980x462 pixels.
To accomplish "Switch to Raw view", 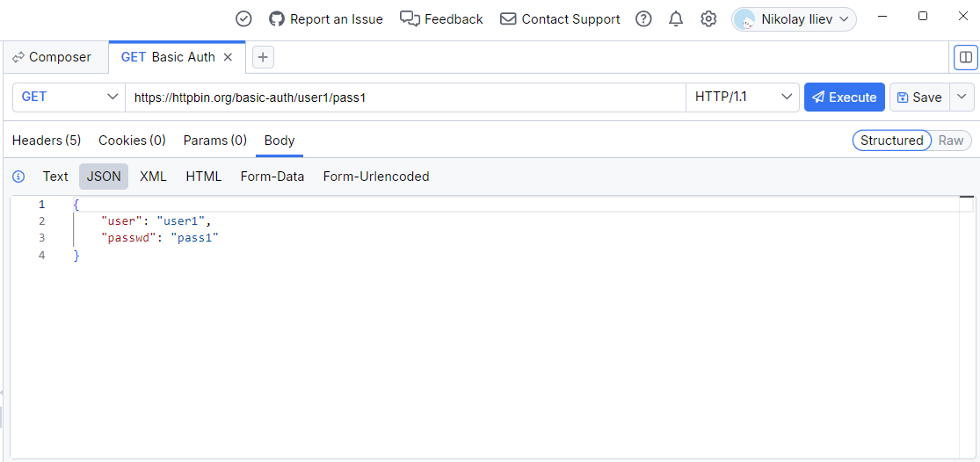I will 951,141.
